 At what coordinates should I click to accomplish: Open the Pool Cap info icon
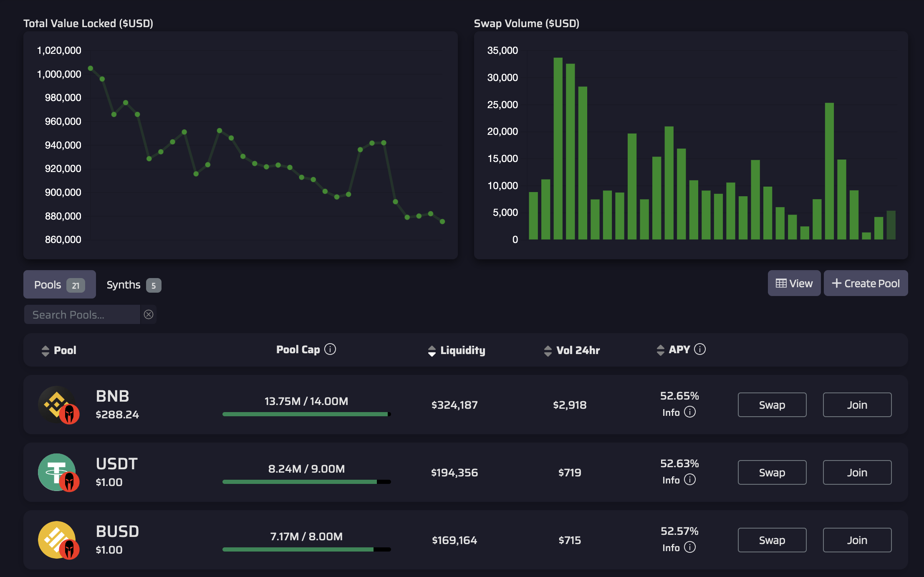point(330,349)
